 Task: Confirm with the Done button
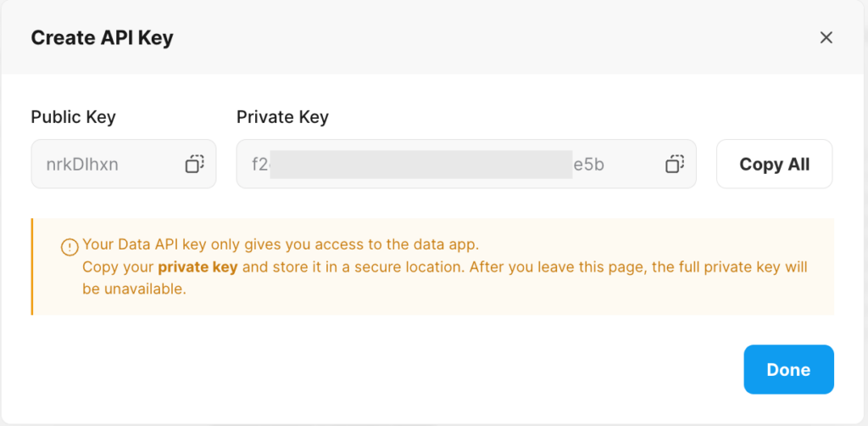(789, 369)
